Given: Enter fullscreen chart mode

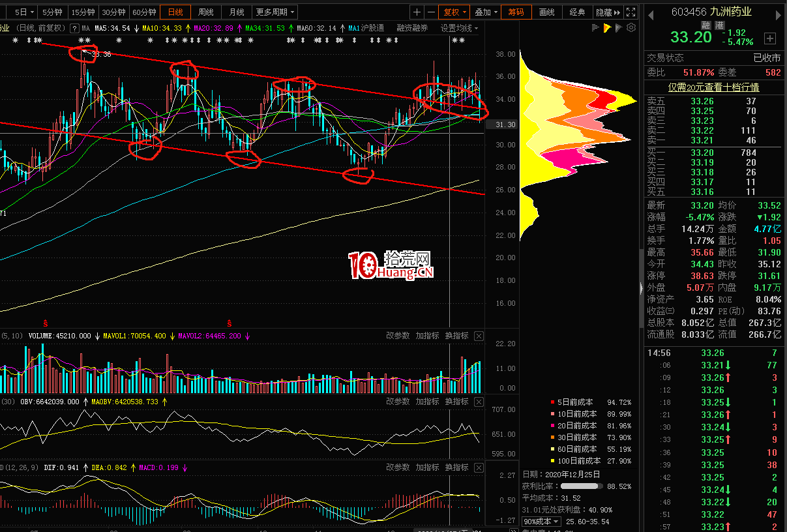Looking at the screenshot, I should click(631, 12).
